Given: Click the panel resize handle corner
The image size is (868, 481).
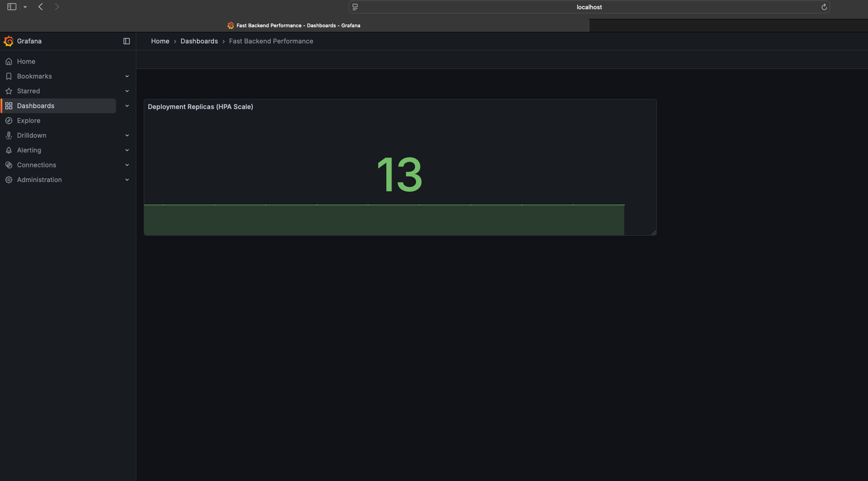Looking at the screenshot, I should [x=654, y=232].
